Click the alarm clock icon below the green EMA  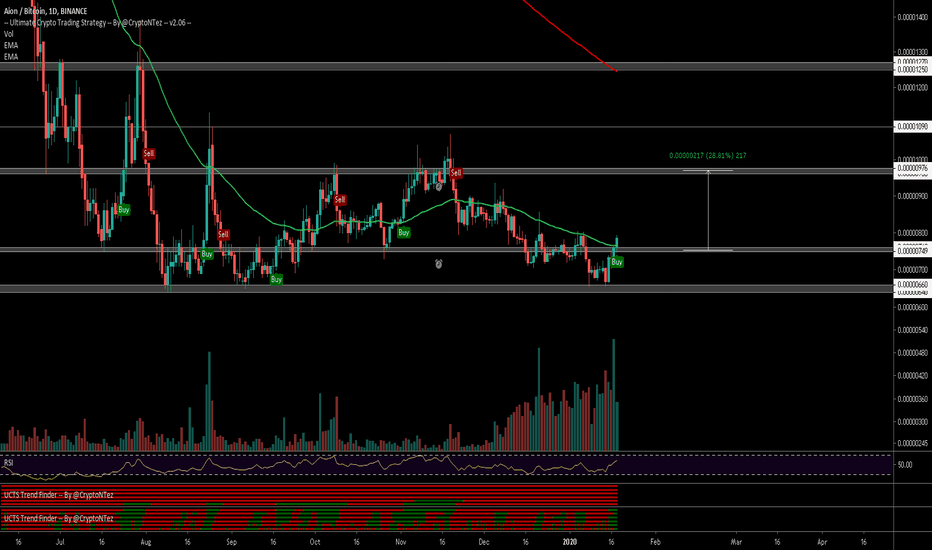click(x=439, y=263)
